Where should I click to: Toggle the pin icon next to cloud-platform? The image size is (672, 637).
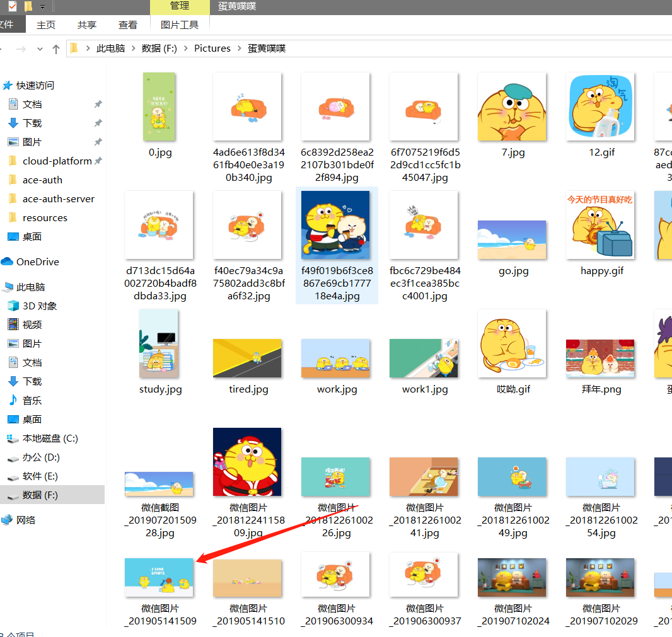click(98, 161)
